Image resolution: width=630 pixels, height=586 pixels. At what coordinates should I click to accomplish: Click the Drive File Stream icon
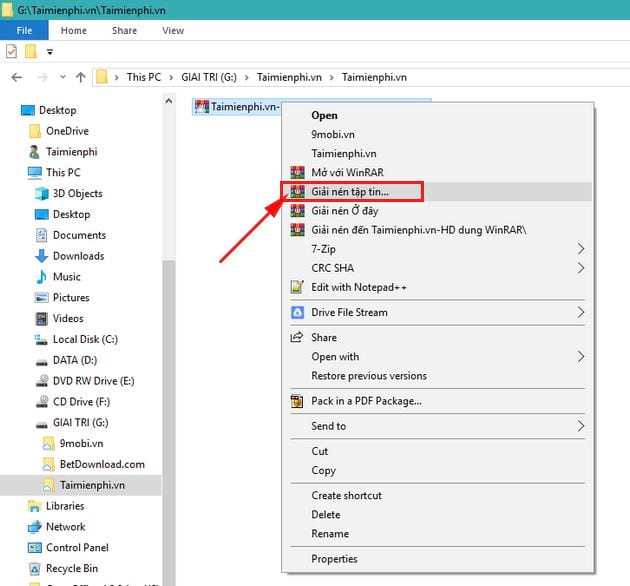pos(297,312)
